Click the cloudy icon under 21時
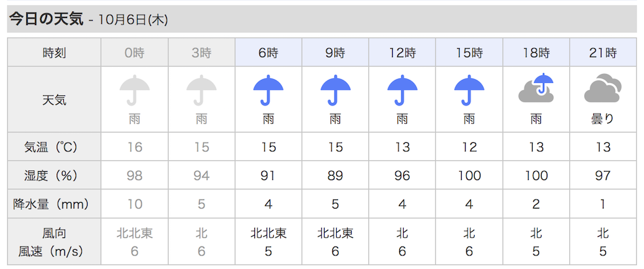 pyautogui.click(x=603, y=88)
